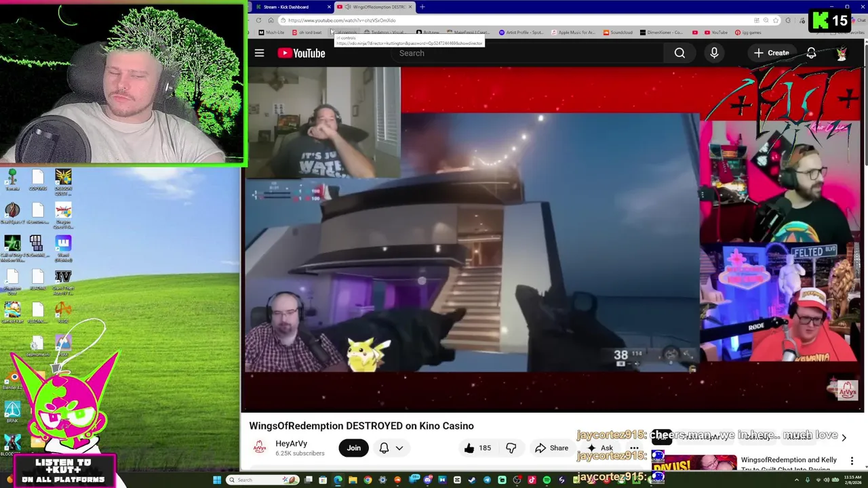Toggle the channel notification bell
This screenshot has height=488, width=868.
pos(384,448)
